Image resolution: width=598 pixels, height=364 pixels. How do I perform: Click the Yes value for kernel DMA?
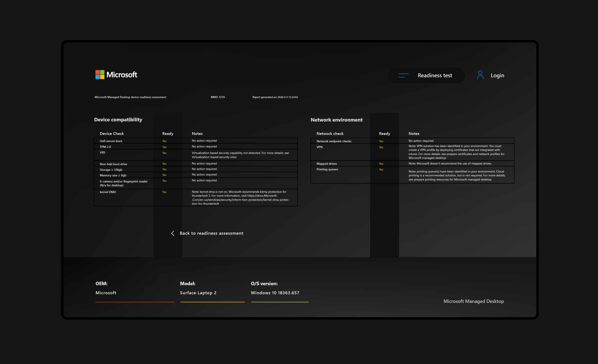coord(164,192)
